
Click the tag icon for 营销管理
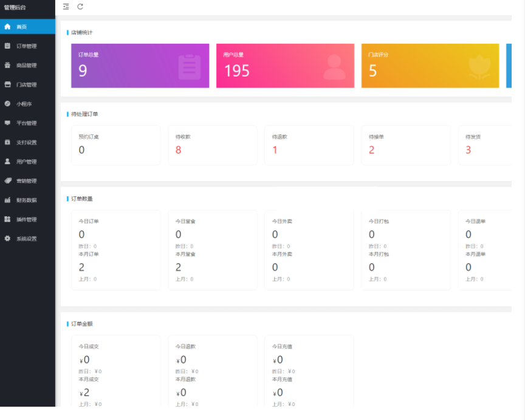pos(7,181)
